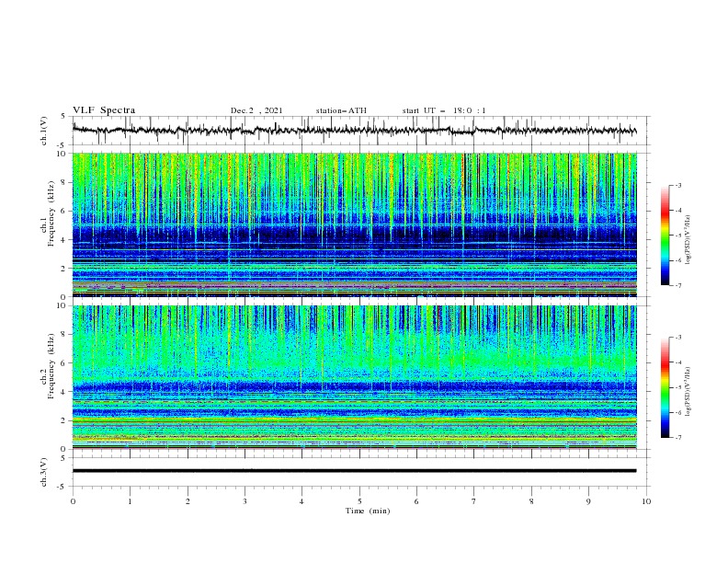Click the ch.1 voltage waveform trace

(x=354, y=131)
